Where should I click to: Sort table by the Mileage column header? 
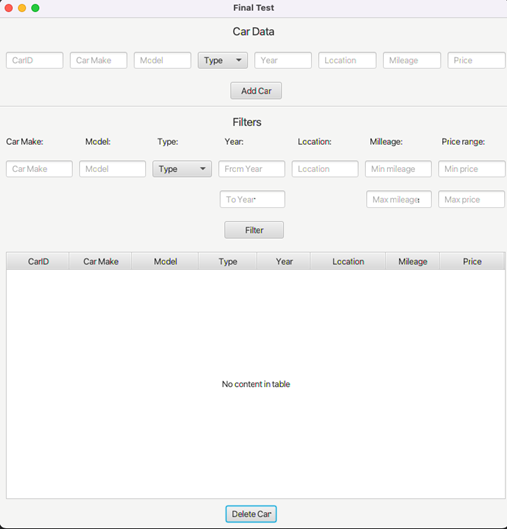point(413,261)
